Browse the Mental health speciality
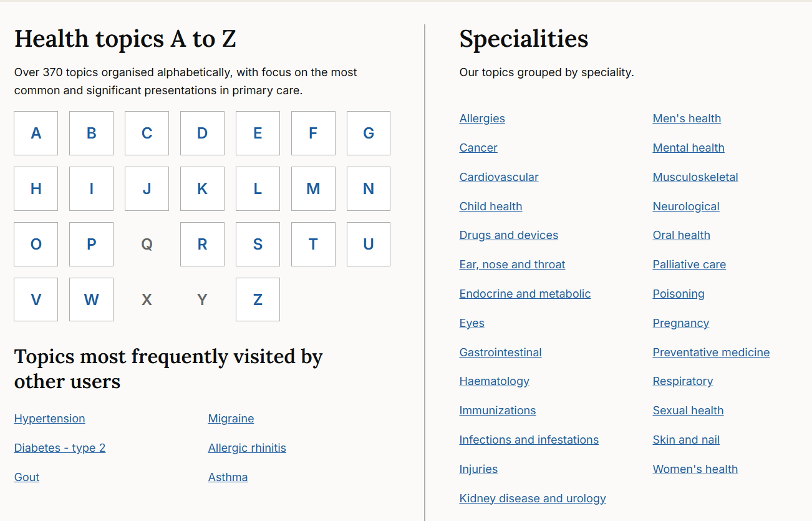 coord(689,147)
